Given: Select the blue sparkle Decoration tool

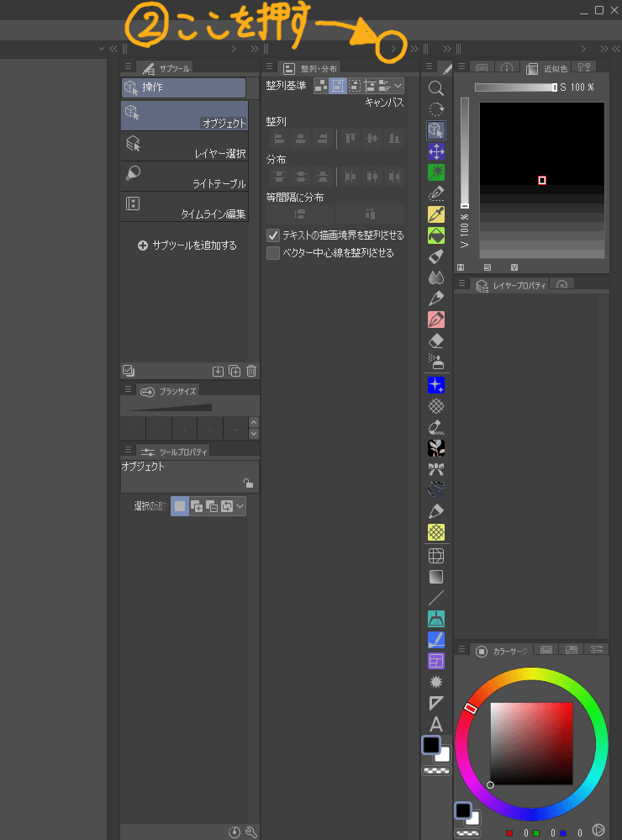Looking at the screenshot, I should (x=436, y=384).
